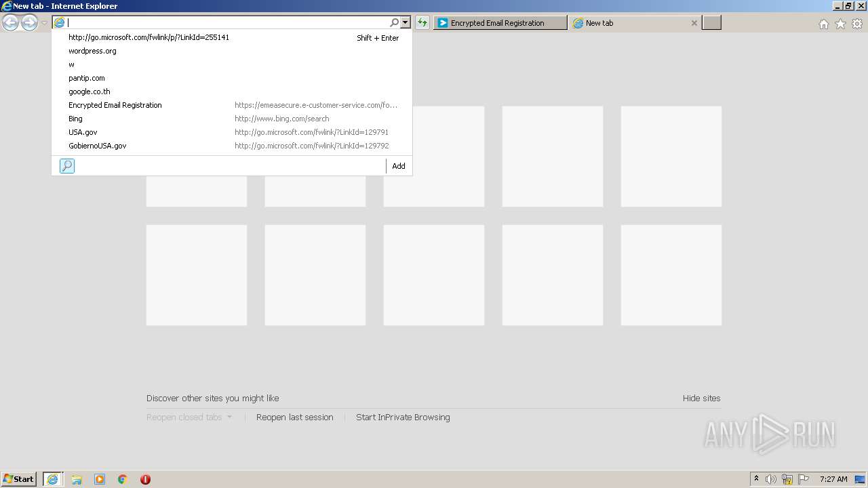Open the Windows Media Player taskbar icon

(100, 479)
